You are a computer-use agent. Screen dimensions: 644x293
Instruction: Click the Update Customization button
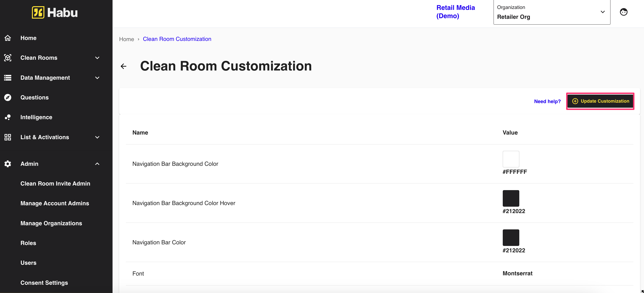pyautogui.click(x=600, y=101)
